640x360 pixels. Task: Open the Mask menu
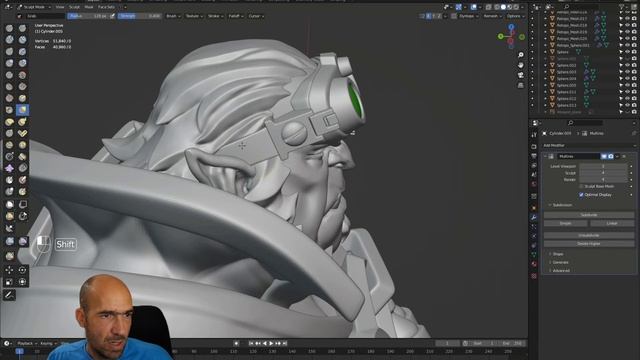pos(89,7)
